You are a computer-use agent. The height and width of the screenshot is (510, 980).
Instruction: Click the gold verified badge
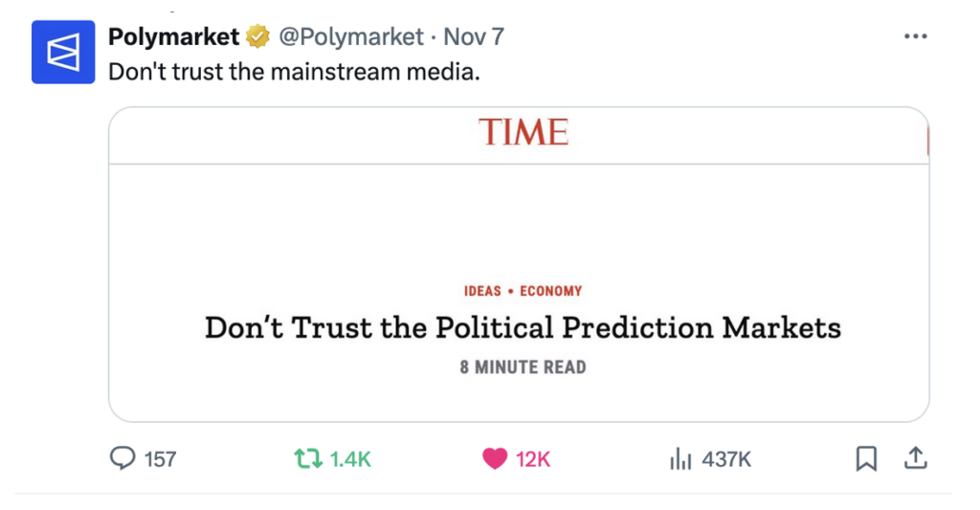point(257,37)
